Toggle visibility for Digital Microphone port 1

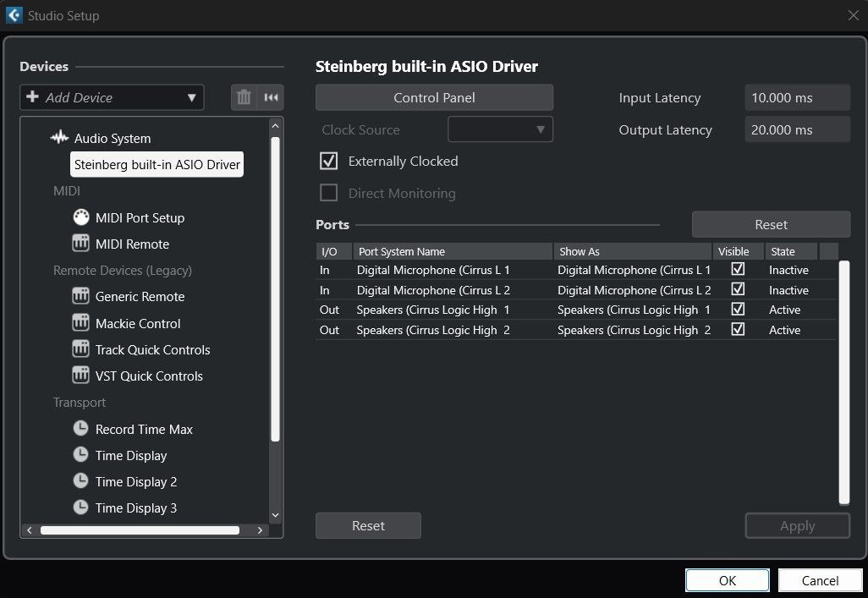pos(738,269)
